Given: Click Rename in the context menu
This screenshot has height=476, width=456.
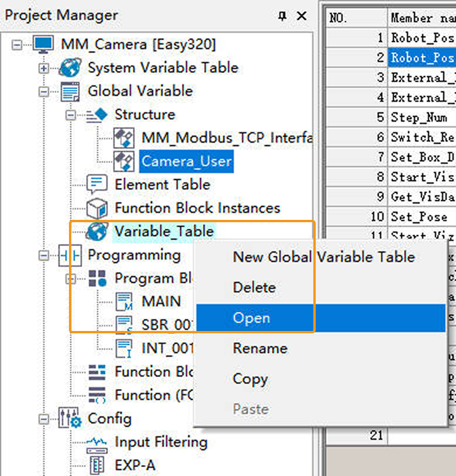Looking at the screenshot, I should click(260, 349).
